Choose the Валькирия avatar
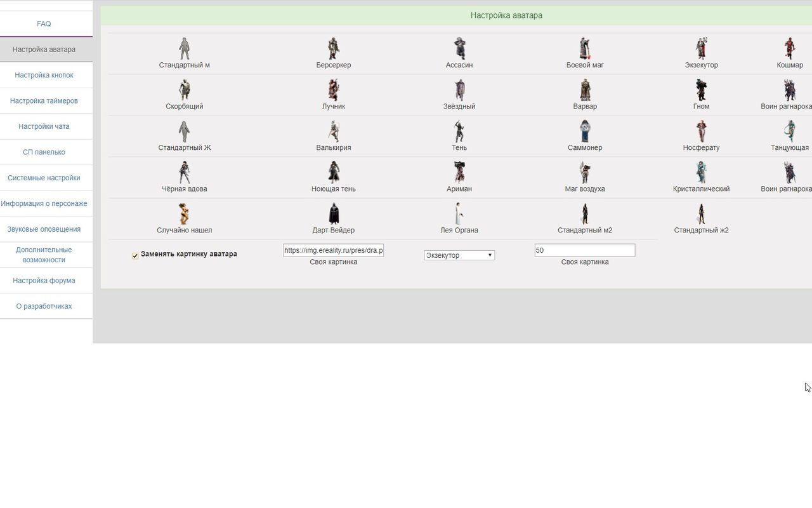This screenshot has height=508, width=812. [x=333, y=131]
